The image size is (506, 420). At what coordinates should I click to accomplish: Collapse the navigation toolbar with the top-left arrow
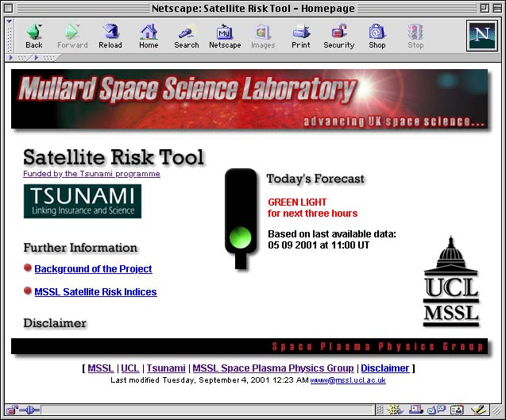click(x=9, y=21)
